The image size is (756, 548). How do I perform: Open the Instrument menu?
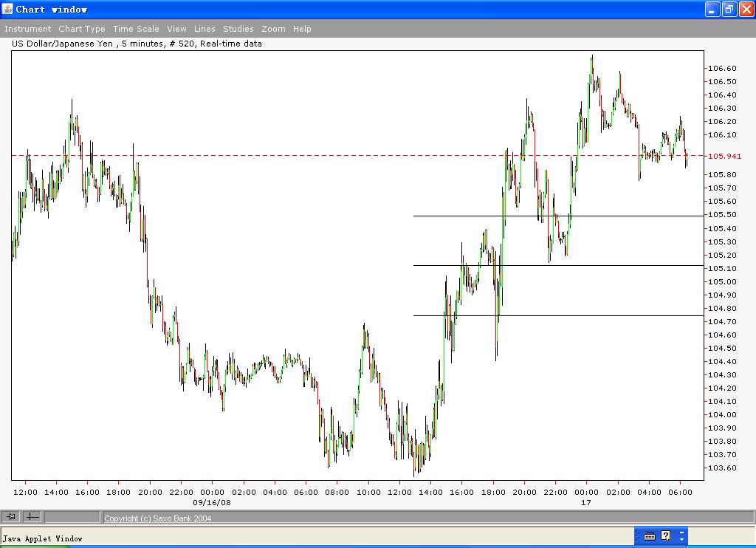tap(27, 29)
